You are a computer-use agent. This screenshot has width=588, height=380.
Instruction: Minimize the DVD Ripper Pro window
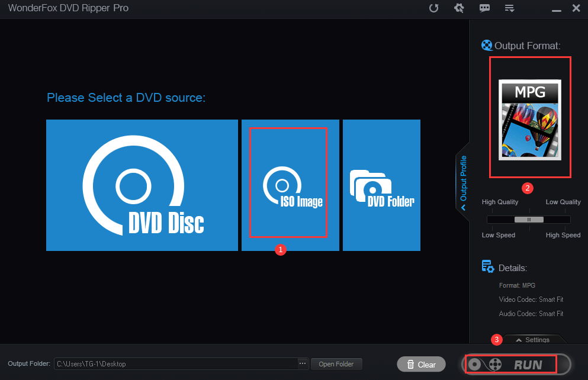556,8
